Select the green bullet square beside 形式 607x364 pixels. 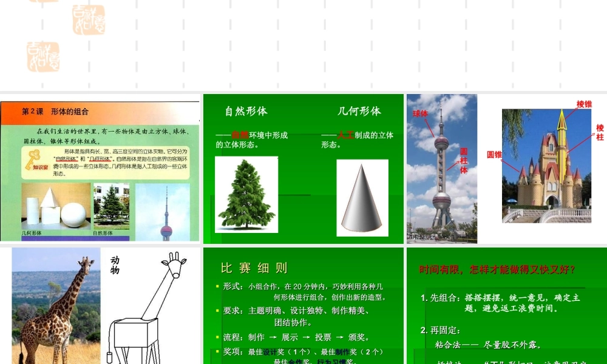217,285
